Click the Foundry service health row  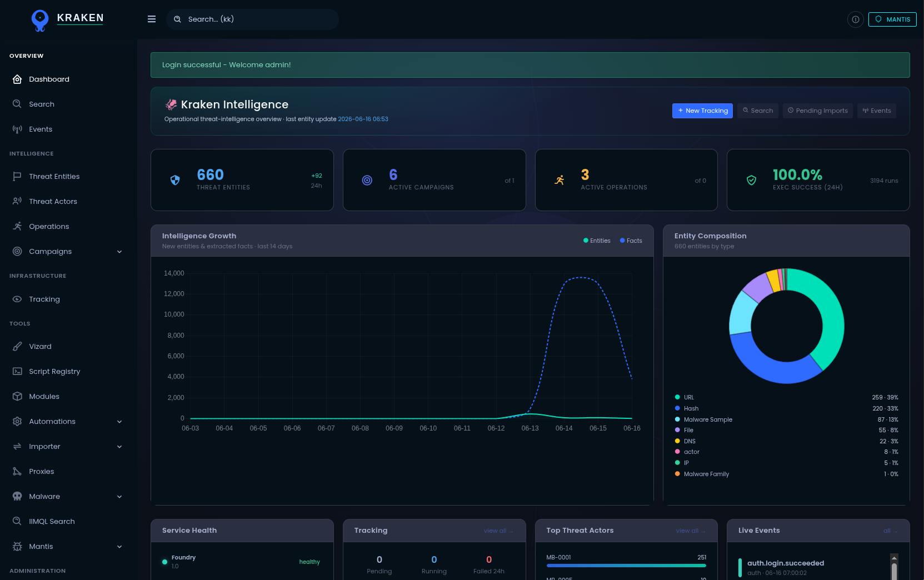click(242, 562)
